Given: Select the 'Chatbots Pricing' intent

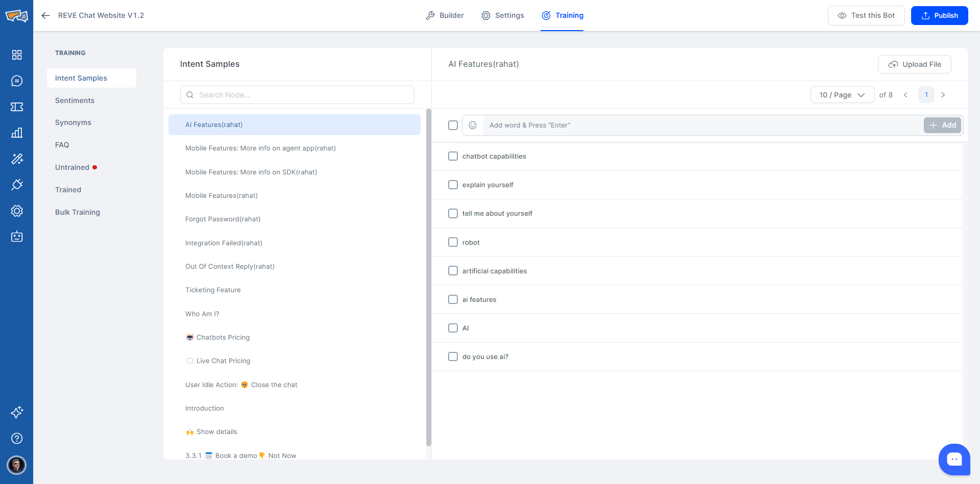Looking at the screenshot, I should (x=295, y=337).
